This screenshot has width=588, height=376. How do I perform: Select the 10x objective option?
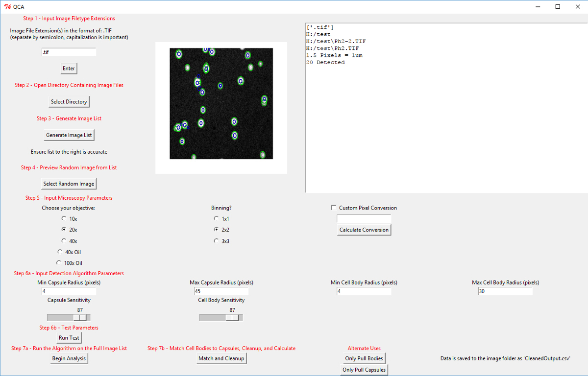pos(64,219)
